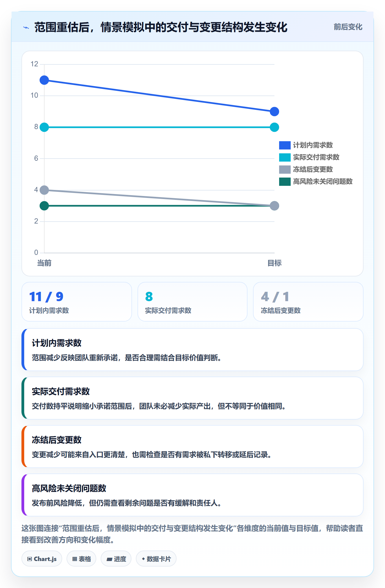
Task: Select the gray data point at value 4
Action: (x=44, y=190)
